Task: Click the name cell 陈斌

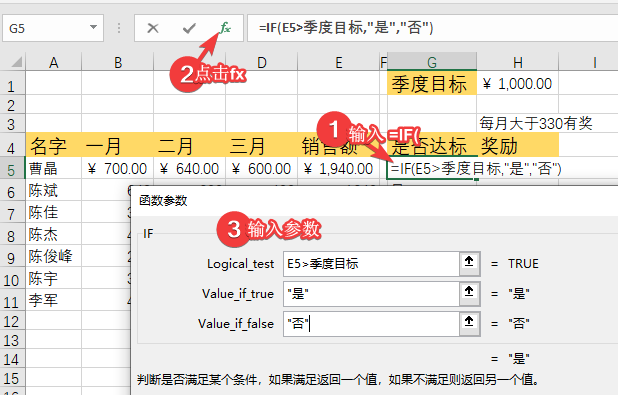Action: pos(54,191)
